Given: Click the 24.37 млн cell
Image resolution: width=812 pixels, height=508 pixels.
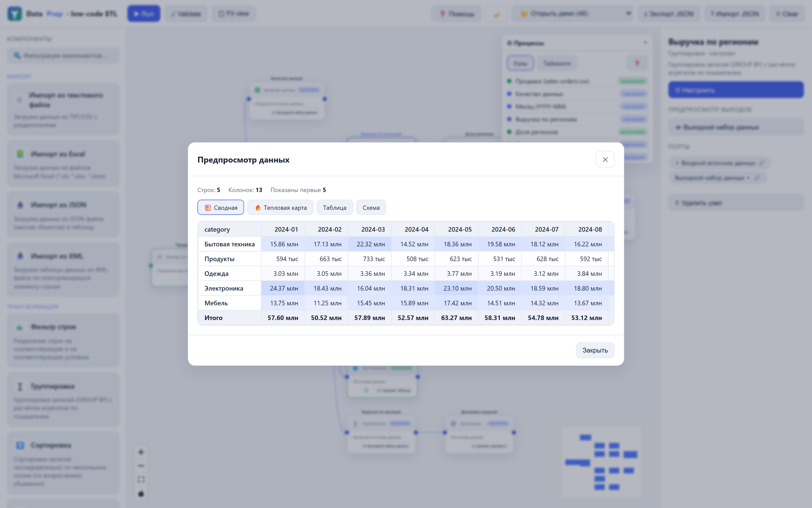Looking at the screenshot, I should [283, 288].
